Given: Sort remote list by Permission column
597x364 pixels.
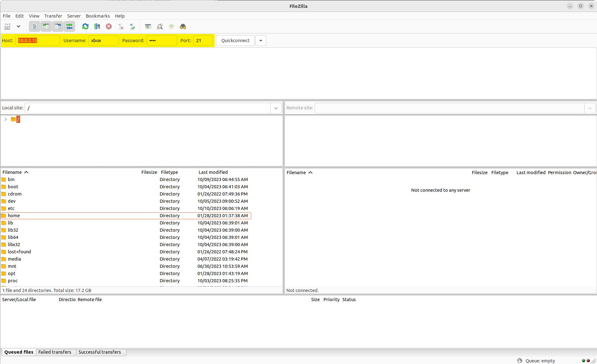Looking at the screenshot, I should tap(559, 173).
